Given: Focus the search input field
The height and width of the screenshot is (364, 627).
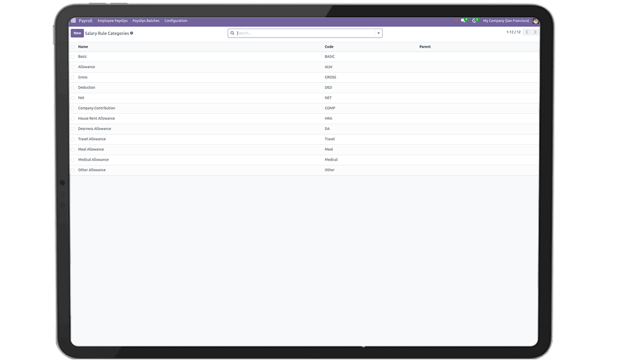Looking at the screenshot, I should (x=305, y=33).
